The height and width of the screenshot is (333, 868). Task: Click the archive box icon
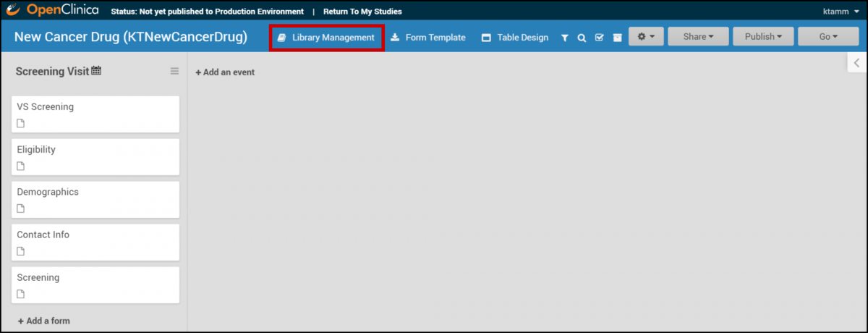click(617, 38)
